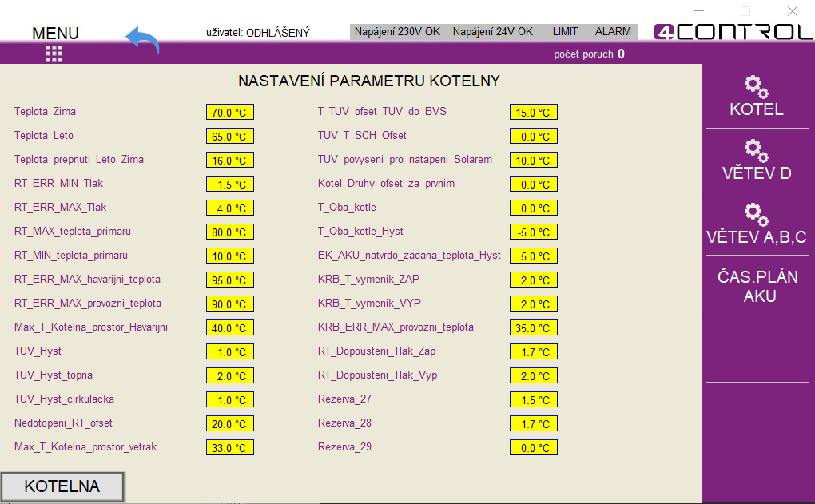This screenshot has height=504, width=815.
Task: Edit T_Oba_kotle_Hyst value field
Action: (x=533, y=232)
